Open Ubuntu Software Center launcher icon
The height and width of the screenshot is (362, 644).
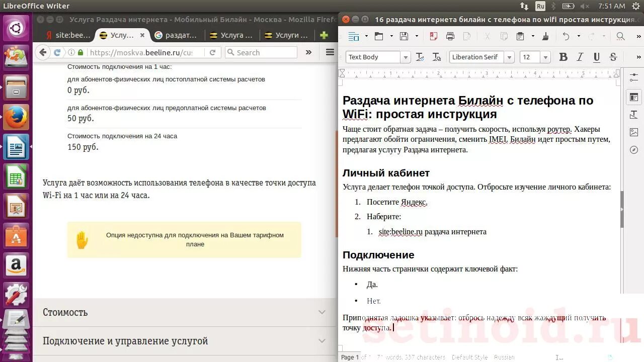[17, 235]
